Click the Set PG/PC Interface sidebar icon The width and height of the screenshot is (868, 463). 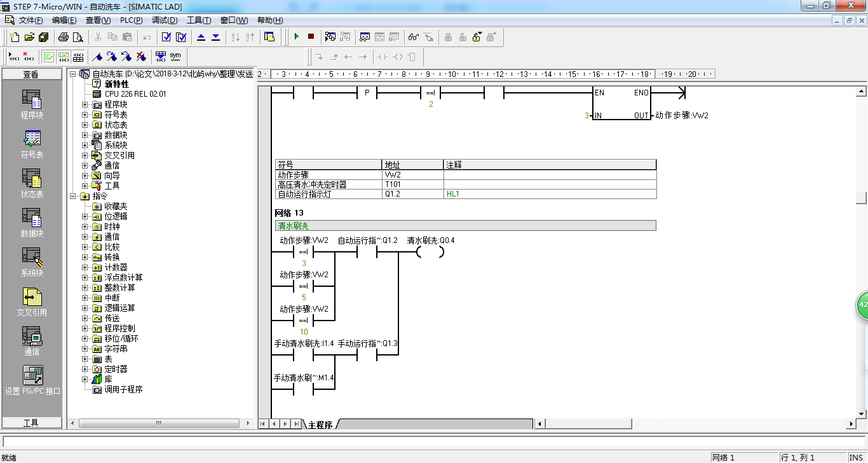[32, 380]
